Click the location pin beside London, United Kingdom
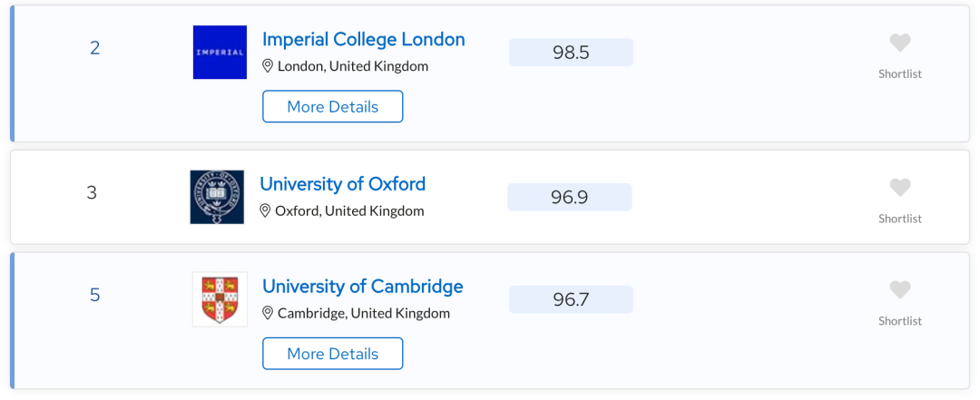The height and width of the screenshot is (400, 980). pyautogui.click(x=268, y=65)
